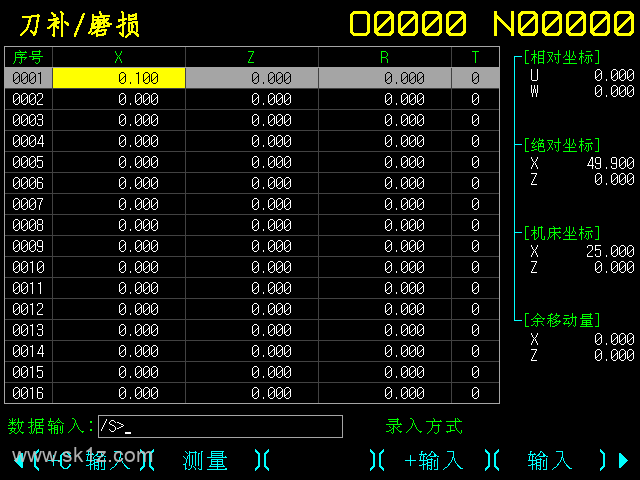640x480 pixels.
Task: Select the +C 输入 softkey
Action: [90, 460]
